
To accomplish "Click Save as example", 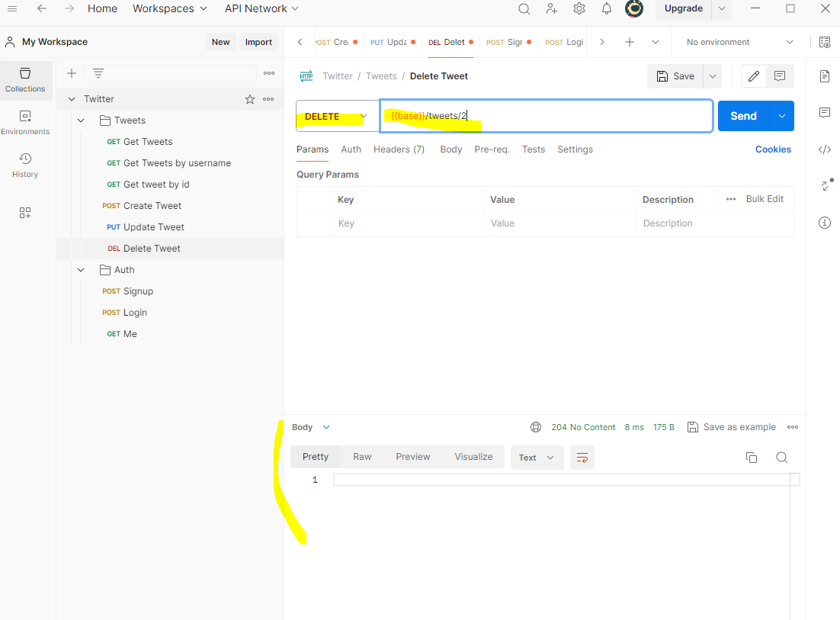I will click(732, 427).
